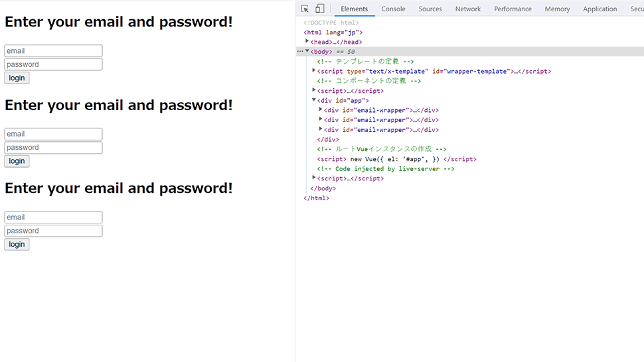Toggle the device toolbar icon

[x=319, y=9]
